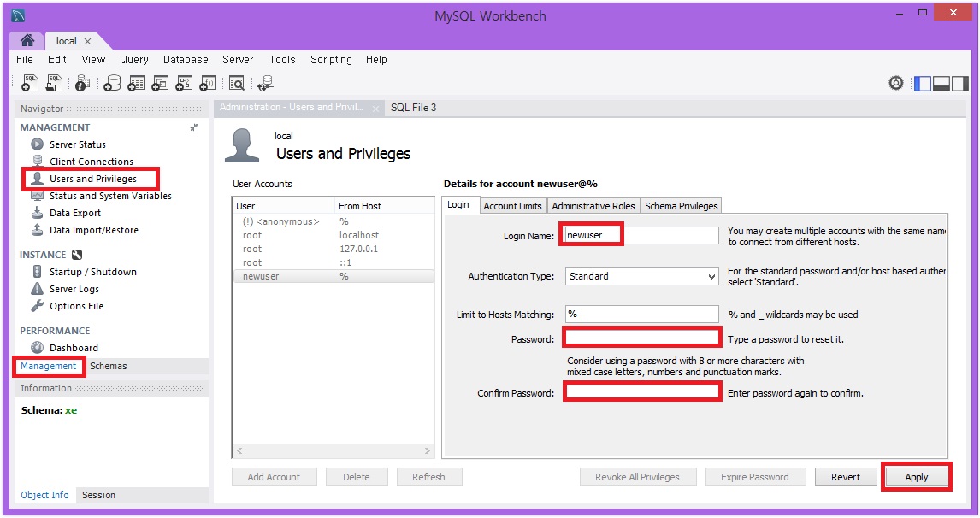
Task: Open Workbench Preferences via the gear icon
Action: [896, 83]
